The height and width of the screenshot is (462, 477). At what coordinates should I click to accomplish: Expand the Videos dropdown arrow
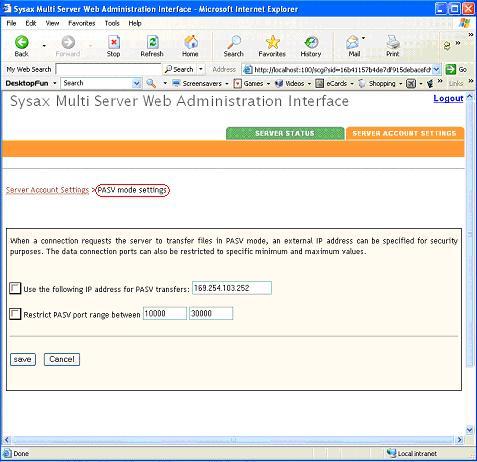click(309, 83)
